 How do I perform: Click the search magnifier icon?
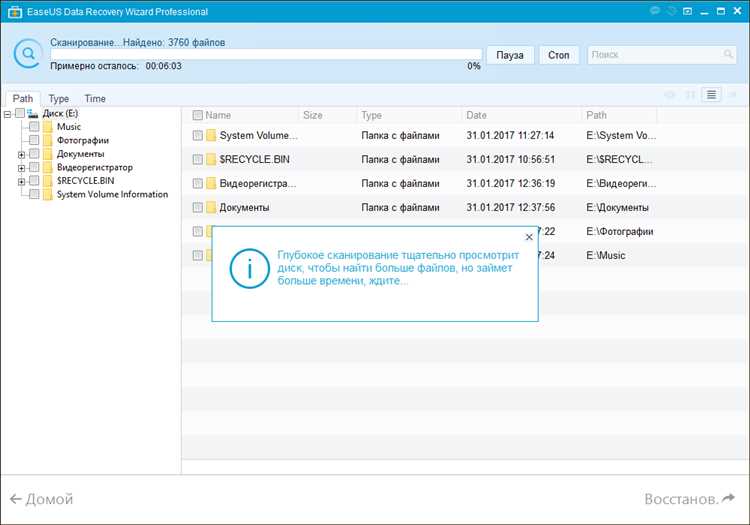pos(728,55)
